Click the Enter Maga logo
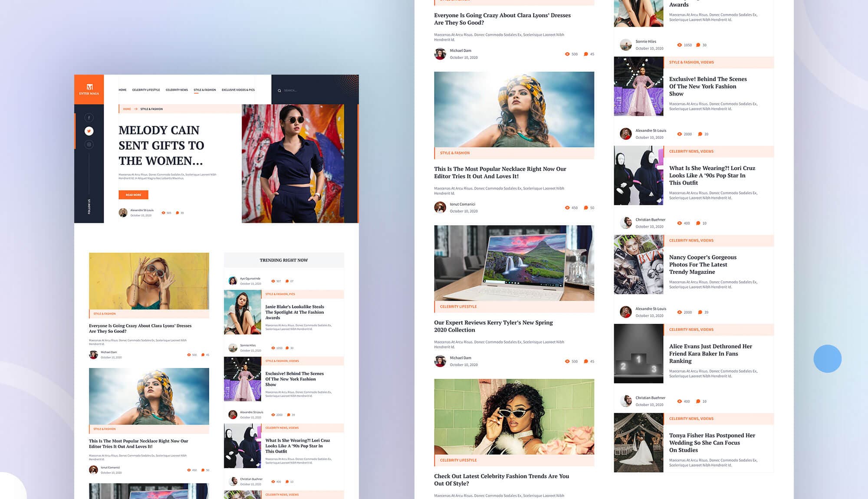Image resolution: width=868 pixels, height=499 pixels. pyautogui.click(x=89, y=89)
